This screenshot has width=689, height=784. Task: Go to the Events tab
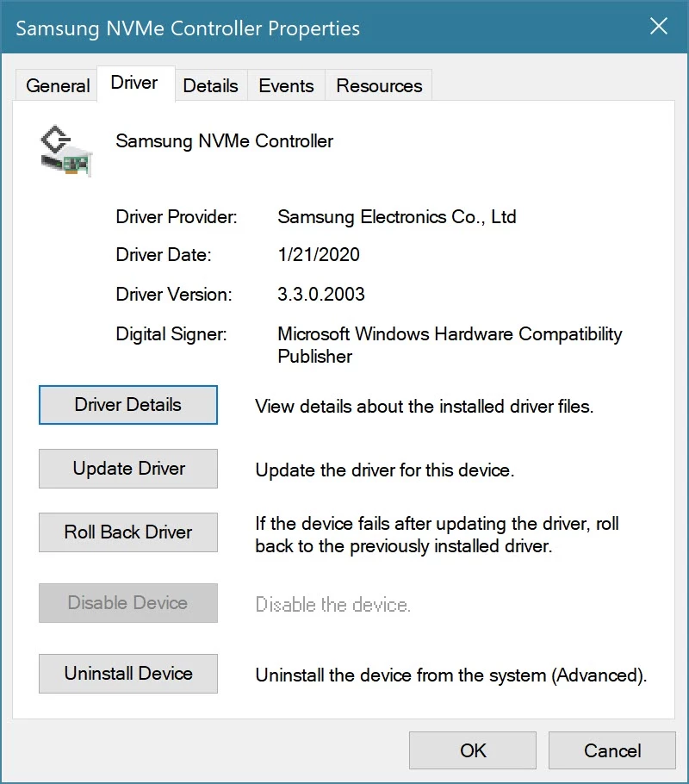[286, 85]
